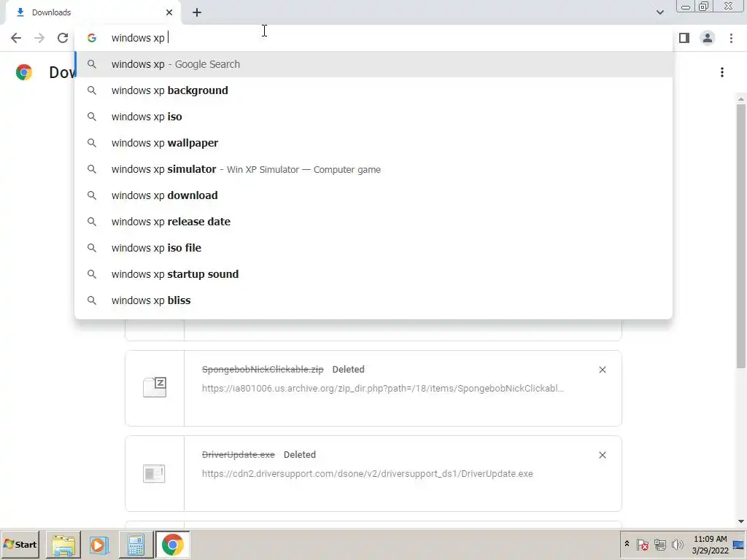Open Windows Explorer from the taskbar

63,544
